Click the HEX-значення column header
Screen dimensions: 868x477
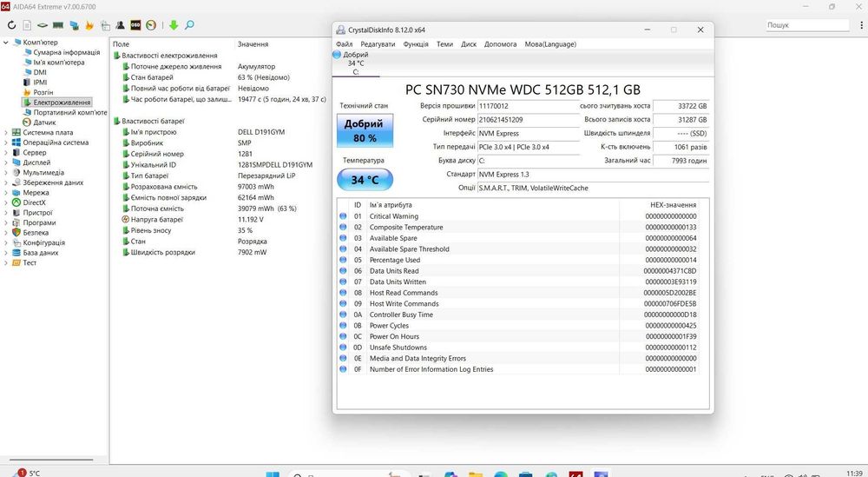(x=674, y=205)
